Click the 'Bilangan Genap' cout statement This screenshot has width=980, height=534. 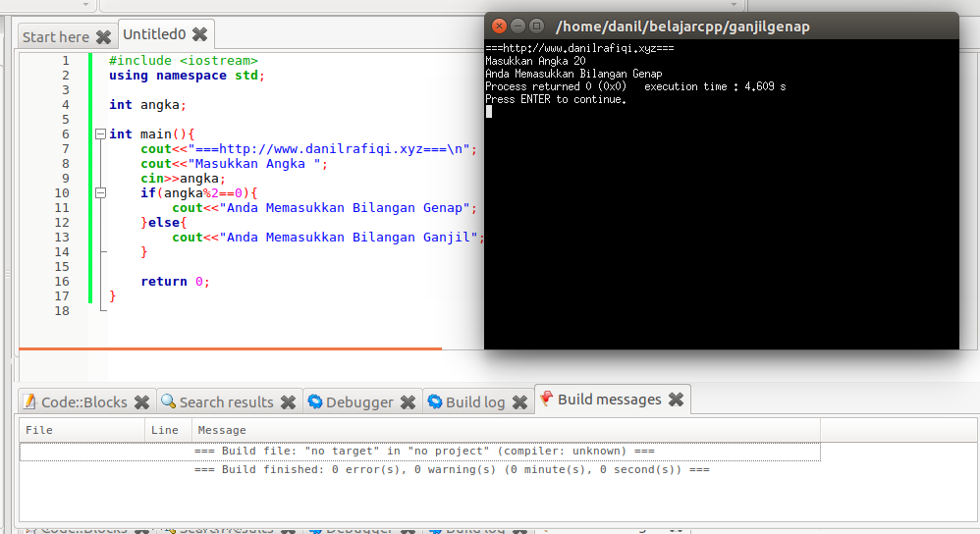(x=324, y=208)
